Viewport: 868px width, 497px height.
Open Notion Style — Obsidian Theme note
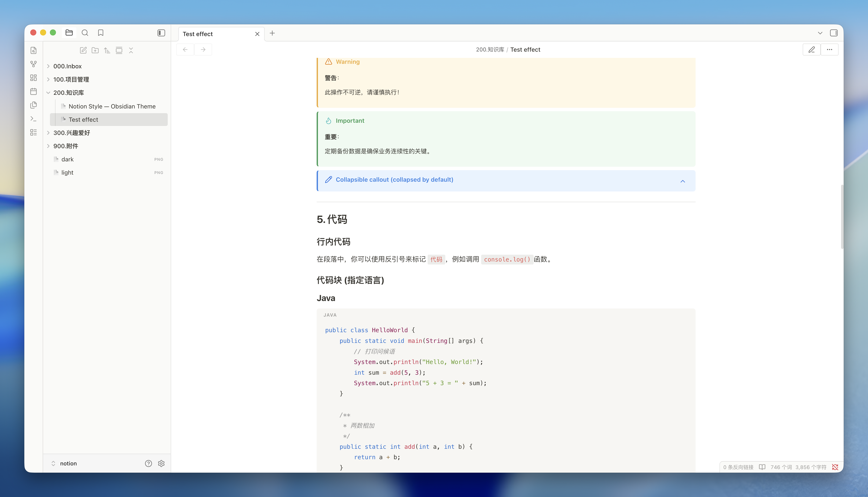click(112, 107)
